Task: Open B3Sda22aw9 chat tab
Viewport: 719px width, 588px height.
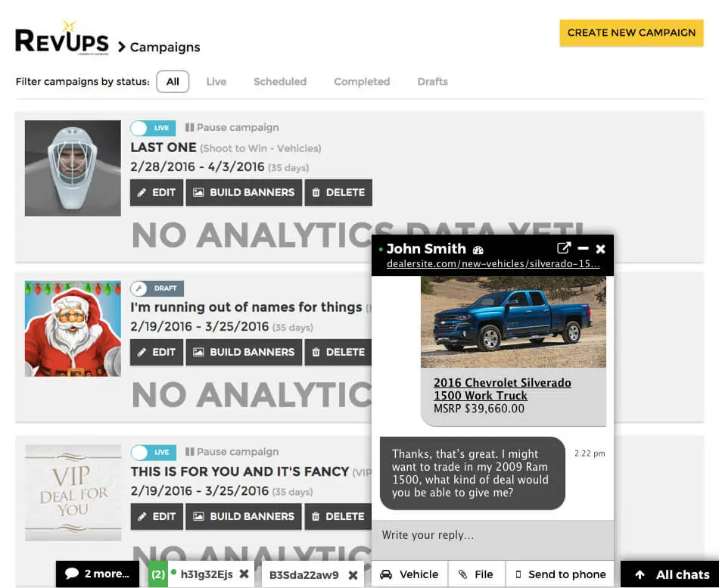Action: [303, 574]
